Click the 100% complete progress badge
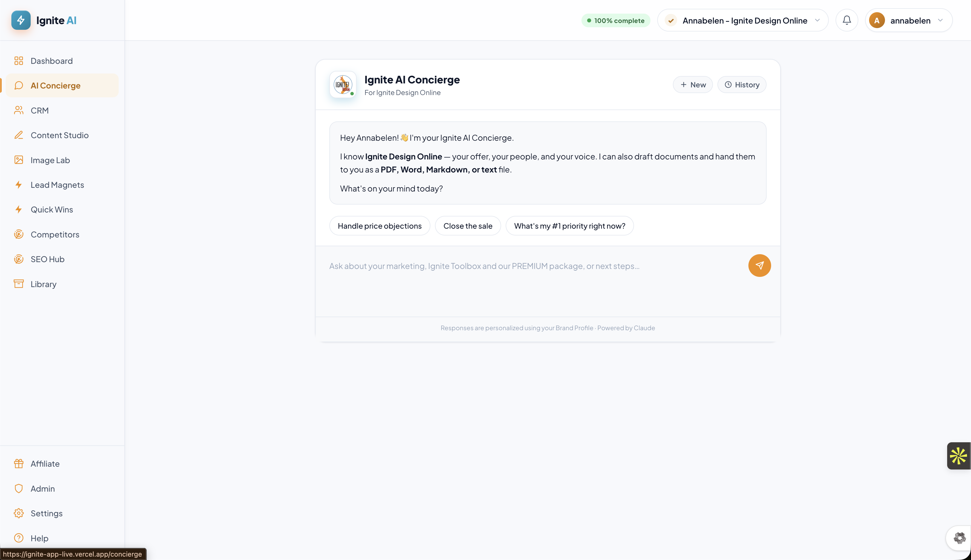971x560 pixels. coord(615,20)
